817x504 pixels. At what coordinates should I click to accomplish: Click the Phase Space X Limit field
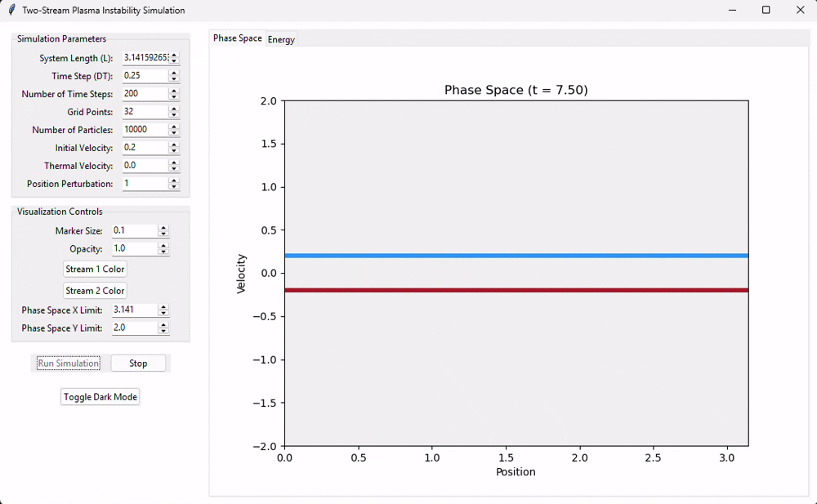(135, 310)
